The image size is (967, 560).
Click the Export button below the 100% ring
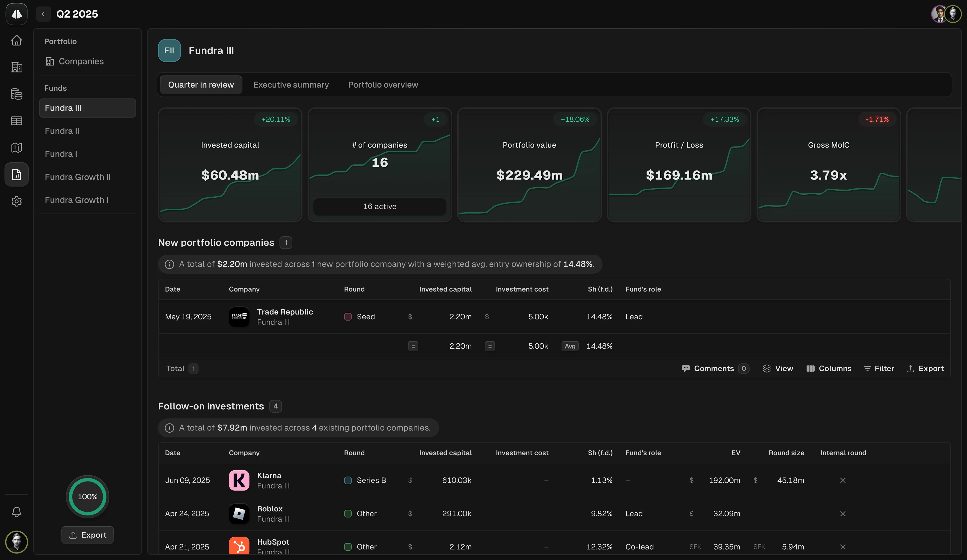[87, 535]
